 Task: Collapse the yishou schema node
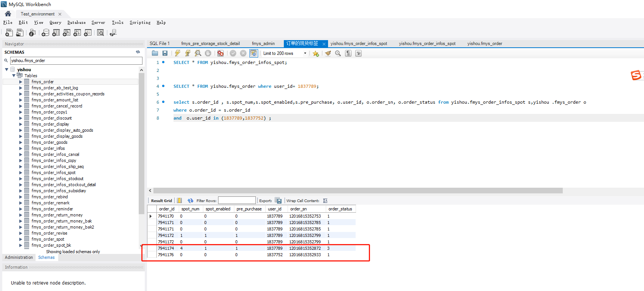(7, 70)
